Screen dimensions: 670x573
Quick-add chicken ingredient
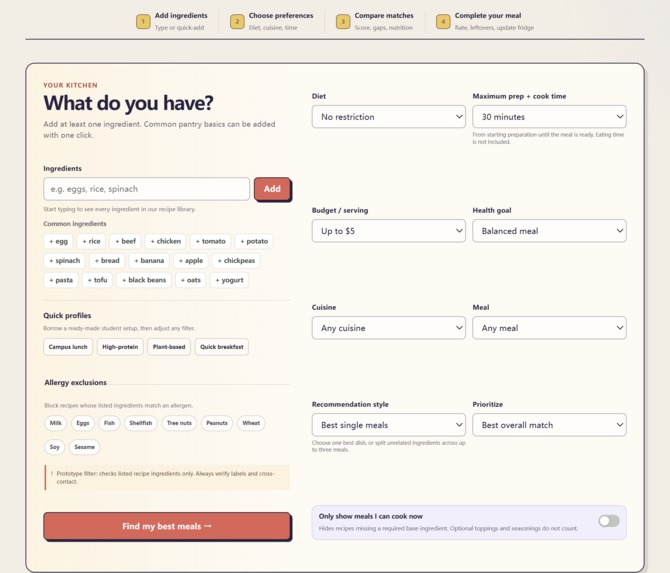(165, 241)
